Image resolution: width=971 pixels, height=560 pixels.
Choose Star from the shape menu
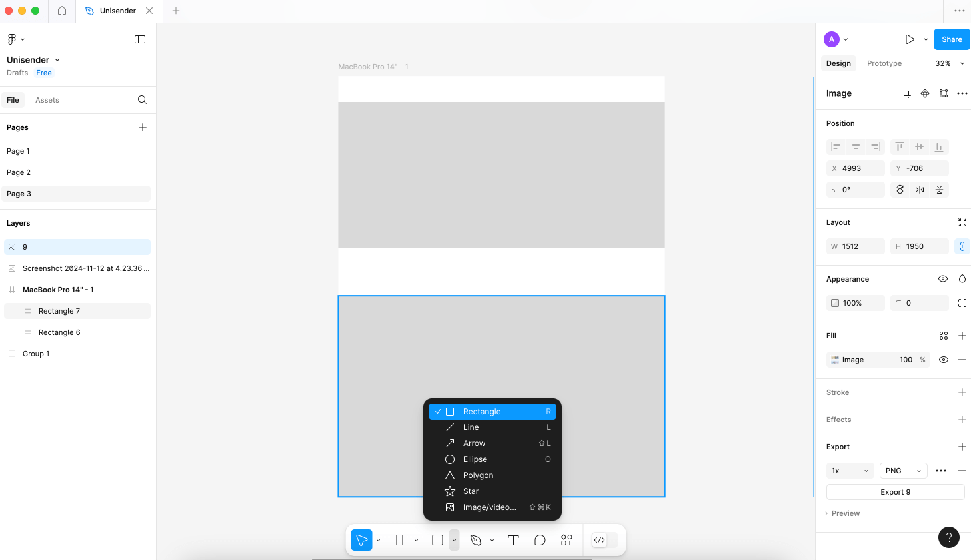coord(492,491)
